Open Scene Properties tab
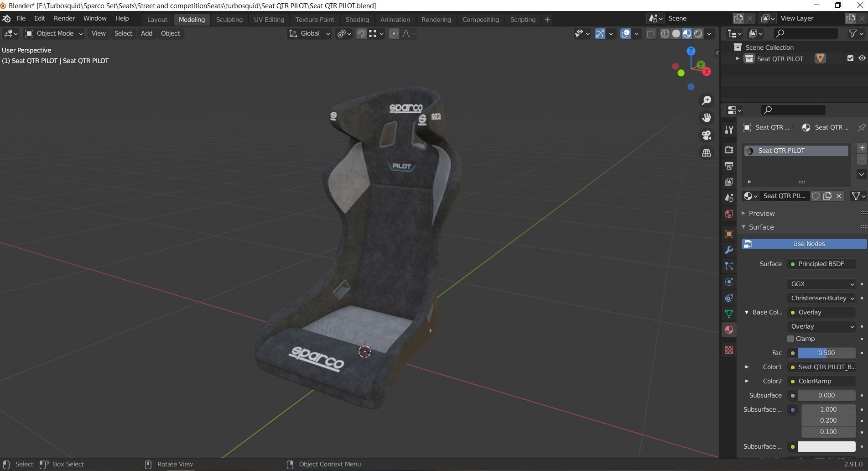This screenshot has height=471, width=868. point(729,198)
